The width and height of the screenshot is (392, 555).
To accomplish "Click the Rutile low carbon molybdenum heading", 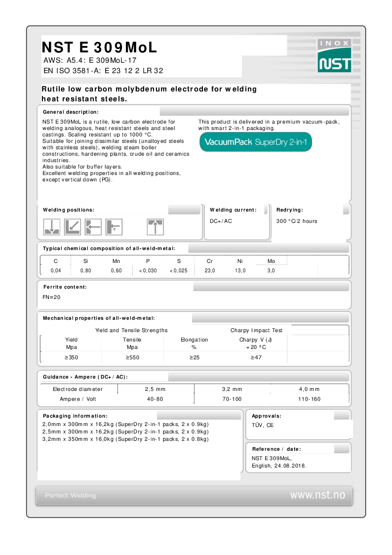I will (149, 94).
